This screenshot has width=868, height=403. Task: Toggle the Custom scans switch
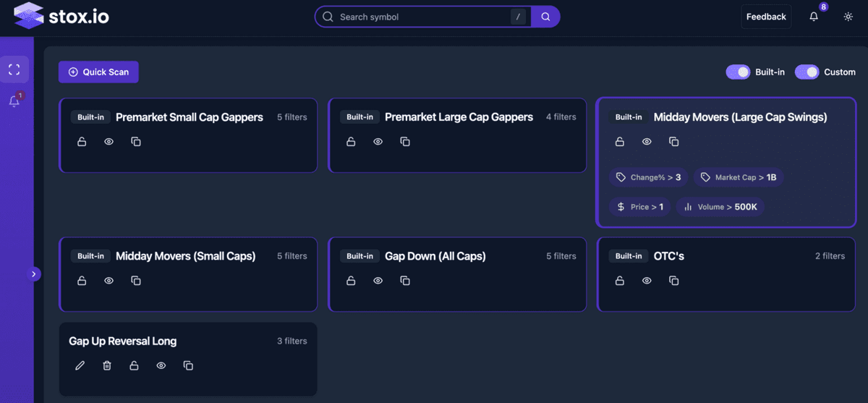[807, 72]
